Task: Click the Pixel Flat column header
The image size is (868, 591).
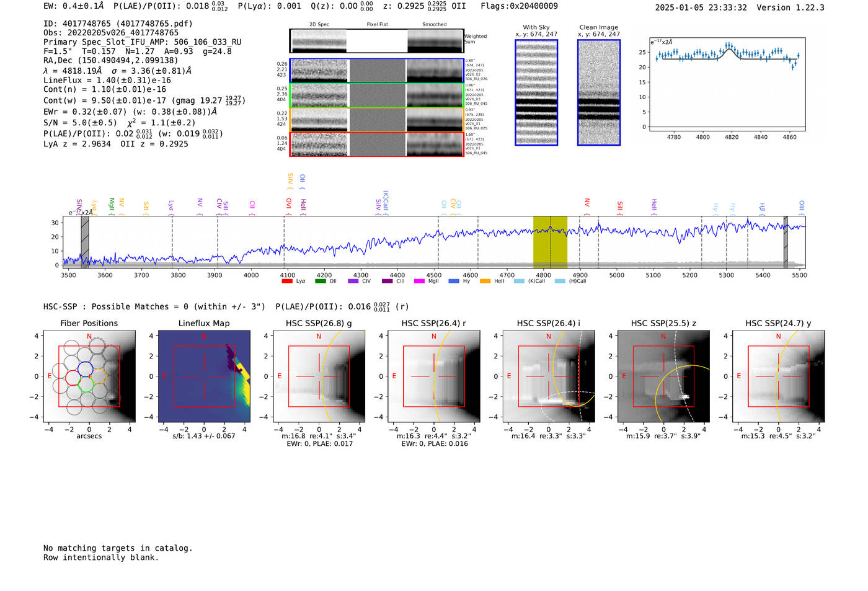Action: pos(377,25)
